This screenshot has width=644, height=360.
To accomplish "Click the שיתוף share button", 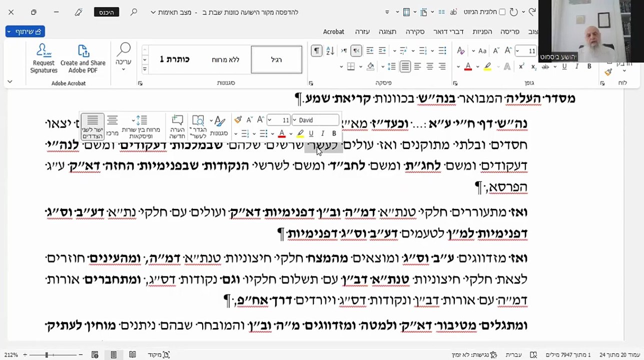I will (x=25, y=31).
